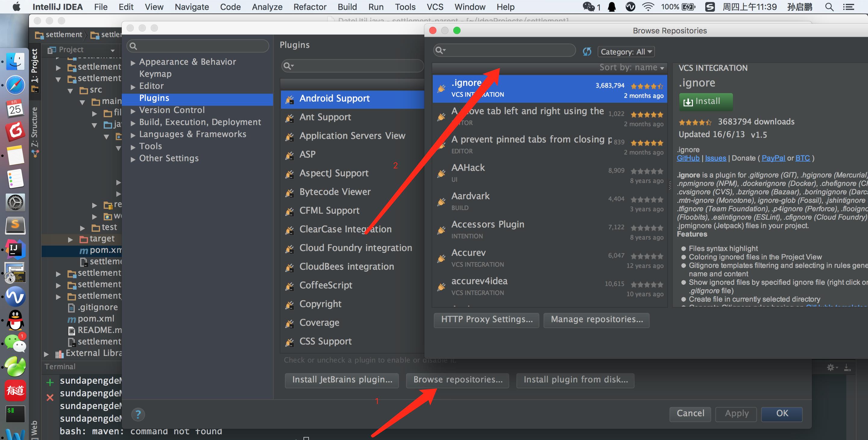This screenshot has height=440, width=868.
Task: Open the Refactor menu
Action: (x=310, y=7)
